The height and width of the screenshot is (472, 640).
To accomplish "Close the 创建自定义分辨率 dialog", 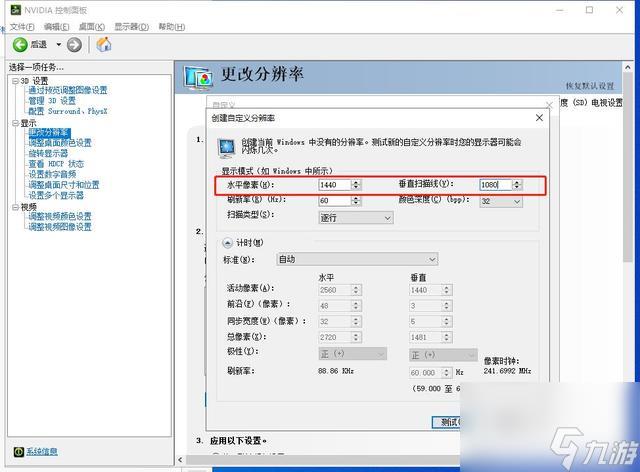I will [x=539, y=118].
